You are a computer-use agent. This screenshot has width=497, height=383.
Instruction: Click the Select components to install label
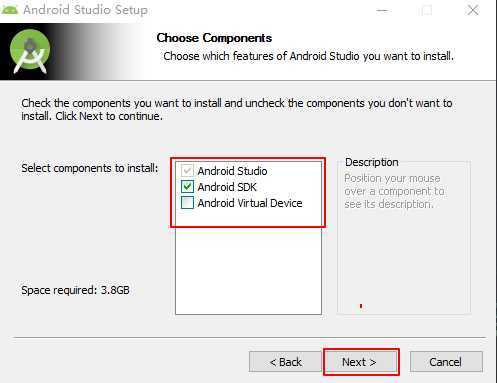coord(90,168)
